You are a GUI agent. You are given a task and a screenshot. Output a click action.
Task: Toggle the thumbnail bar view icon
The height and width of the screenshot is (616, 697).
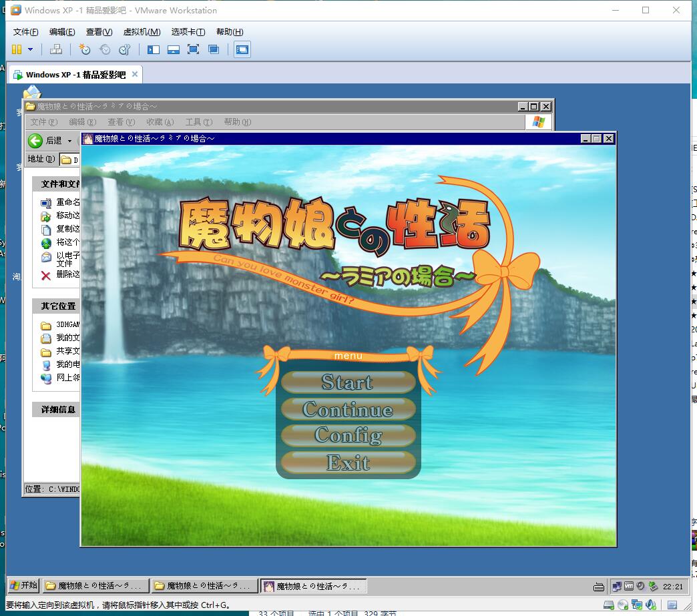pyautogui.click(x=174, y=49)
